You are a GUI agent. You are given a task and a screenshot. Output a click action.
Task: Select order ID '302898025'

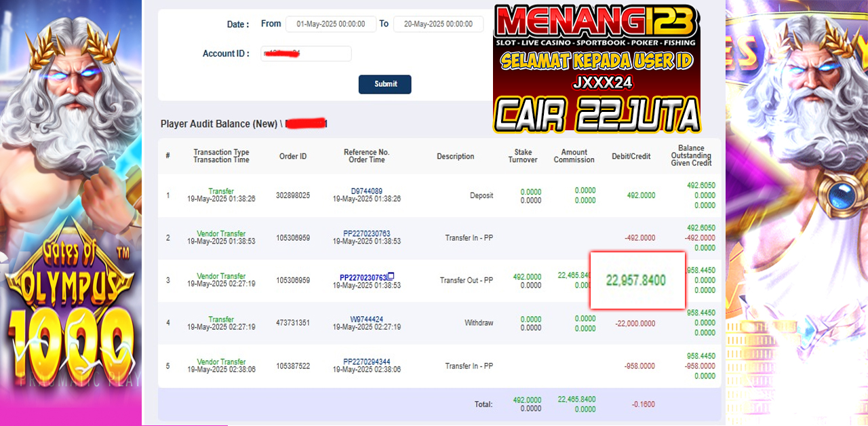pos(293,195)
